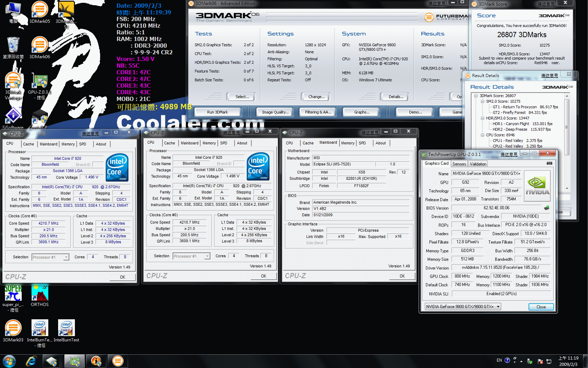Click Close button in GPU-Z
The width and height of the screenshot is (588, 368).
(541, 307)
